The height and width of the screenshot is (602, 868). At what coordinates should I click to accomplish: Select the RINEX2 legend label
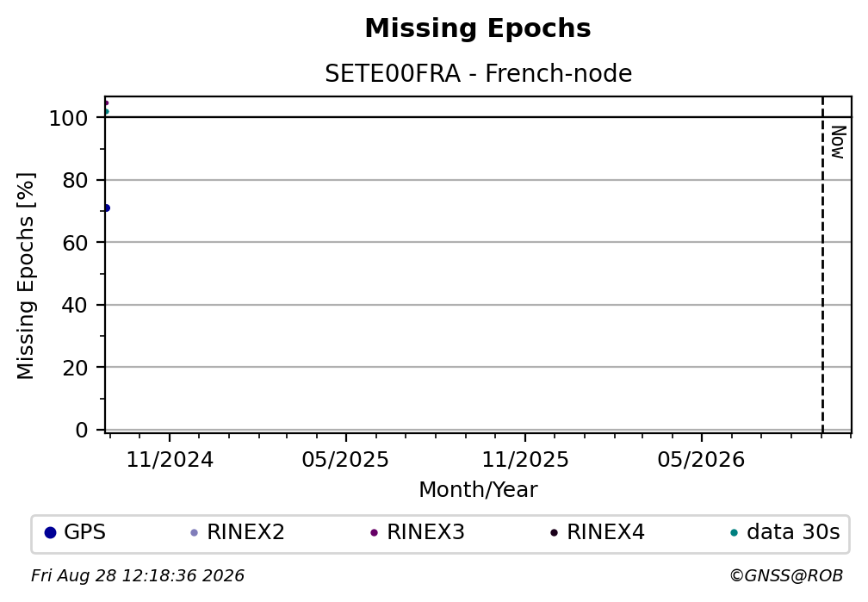tap(245, 532)
